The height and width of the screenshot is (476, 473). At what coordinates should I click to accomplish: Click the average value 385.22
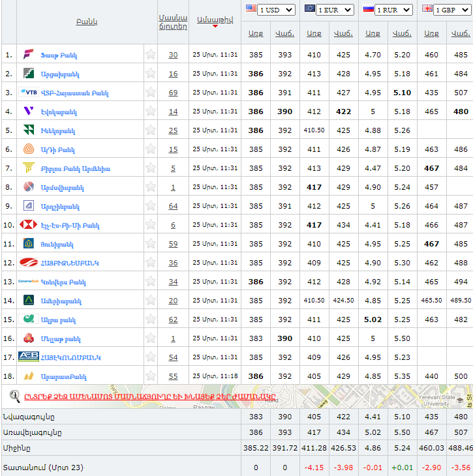256,448
